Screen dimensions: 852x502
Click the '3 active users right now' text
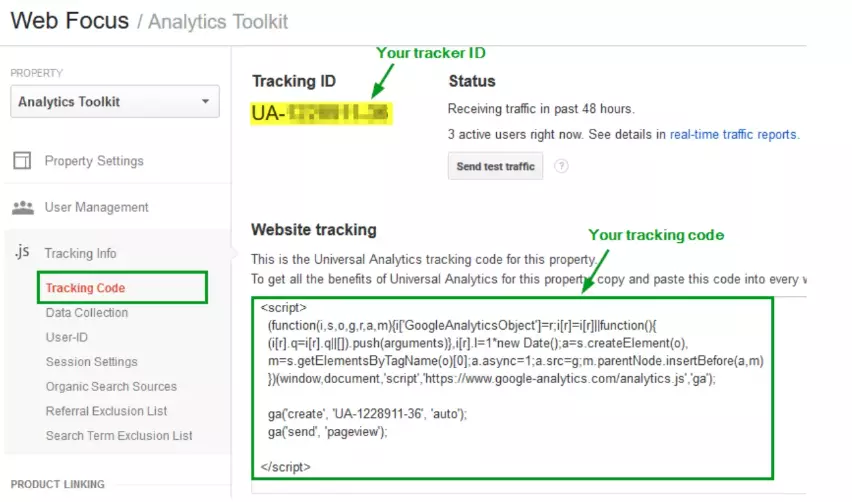coord(515,135)
